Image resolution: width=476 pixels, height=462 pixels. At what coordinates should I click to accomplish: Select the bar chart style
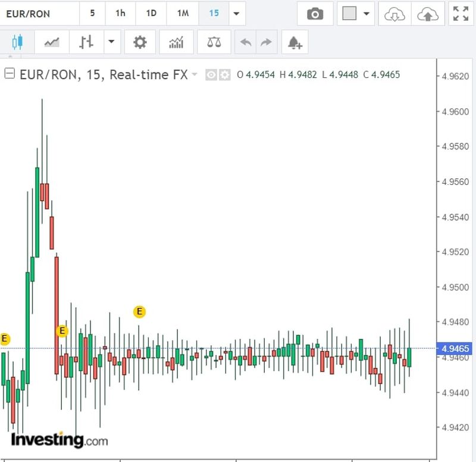[87, 42]
